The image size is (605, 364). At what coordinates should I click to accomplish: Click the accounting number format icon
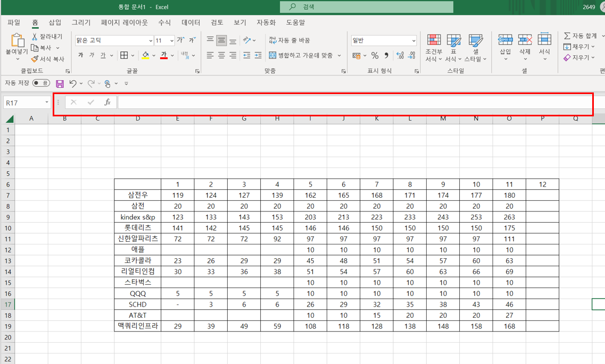pyautogui.click(x=357, y=55)
